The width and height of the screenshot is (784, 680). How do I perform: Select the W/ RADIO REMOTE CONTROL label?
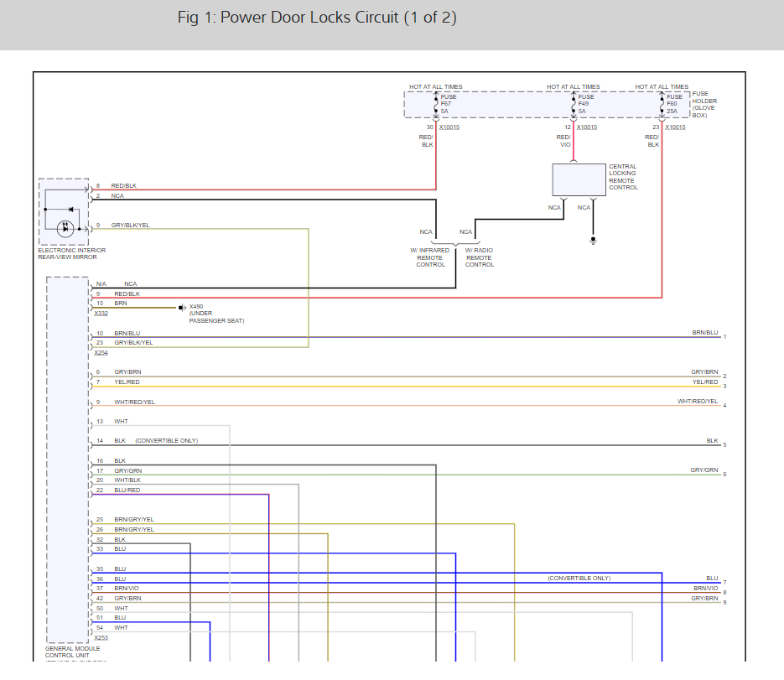[x=480, y=257]
